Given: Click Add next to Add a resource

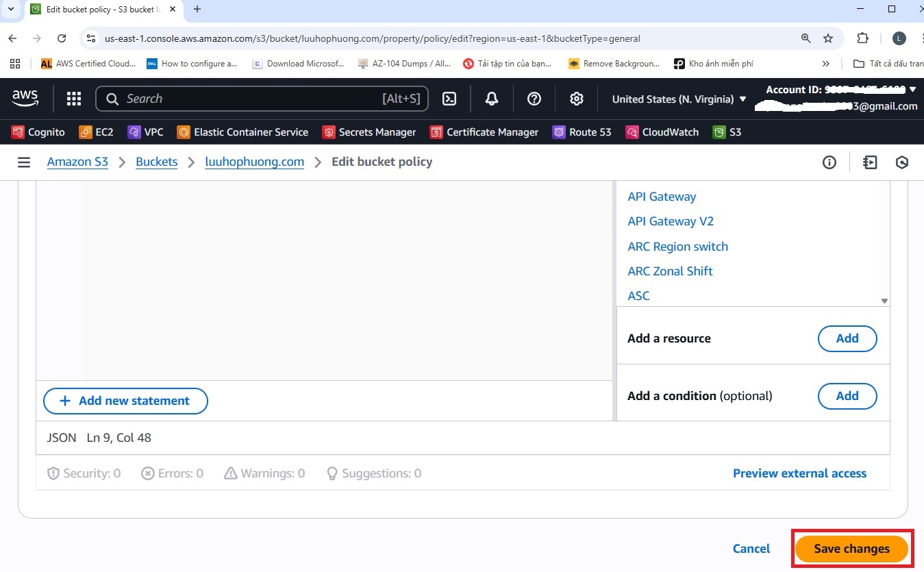Looking at the screenshot, I should (847, 338).
